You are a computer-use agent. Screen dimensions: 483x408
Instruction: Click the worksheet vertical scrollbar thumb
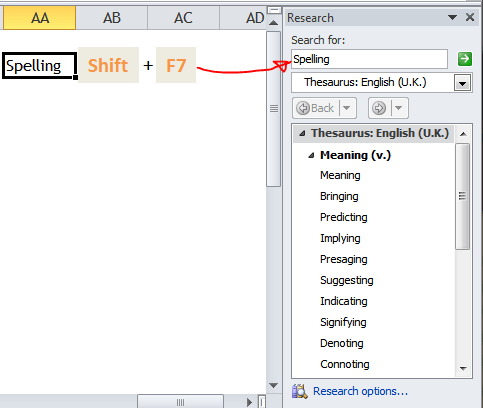(x=274, y=109)
